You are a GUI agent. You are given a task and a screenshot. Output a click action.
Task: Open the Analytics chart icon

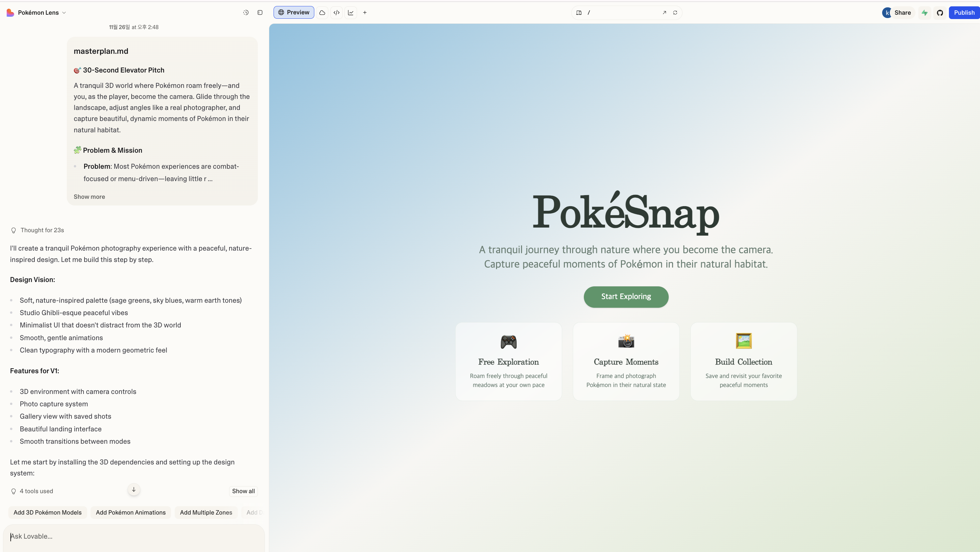(x=351, y=13)
